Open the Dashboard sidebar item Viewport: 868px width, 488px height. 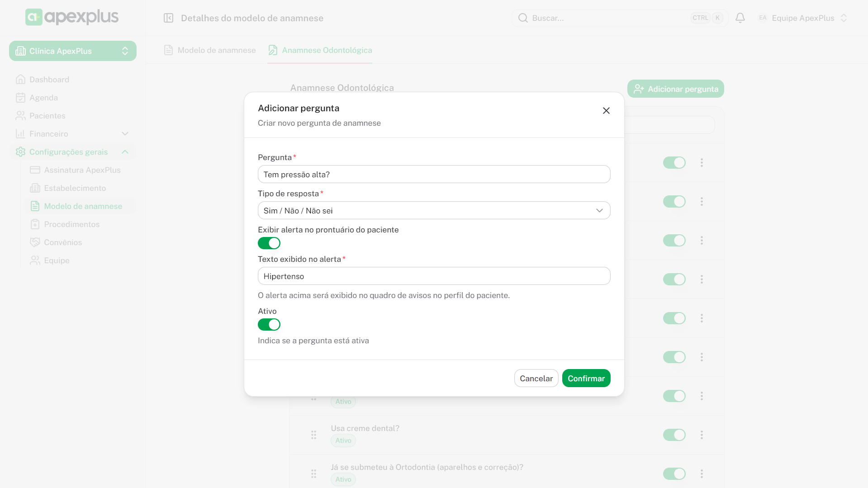[x=49, y=80]
